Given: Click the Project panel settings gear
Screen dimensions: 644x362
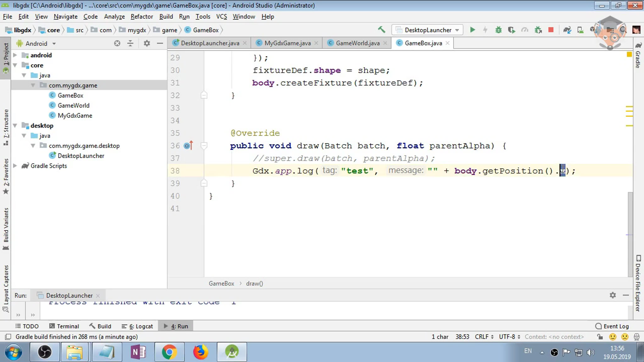Looking at the screenshot, I should click(147, 44).
